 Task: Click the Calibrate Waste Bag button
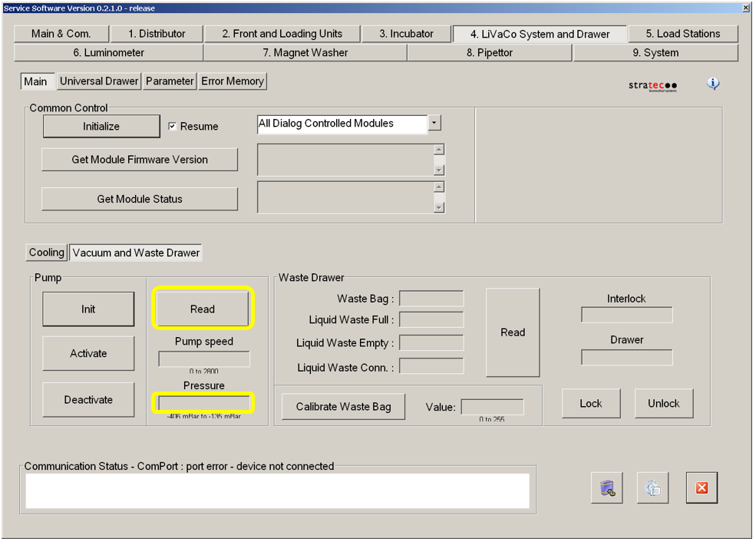pos(343,407)
